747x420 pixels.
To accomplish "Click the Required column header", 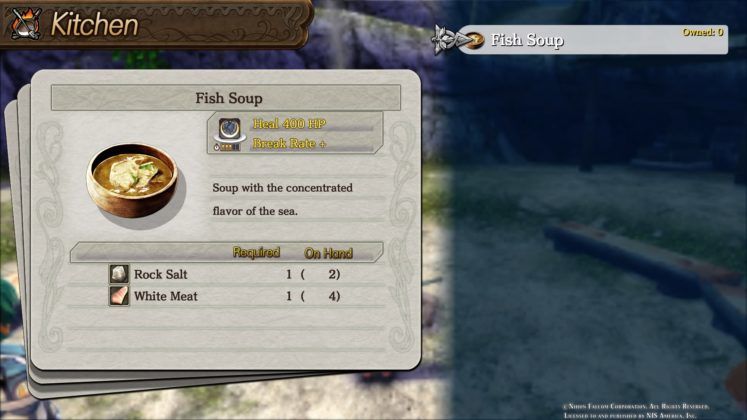I will 256,252.
